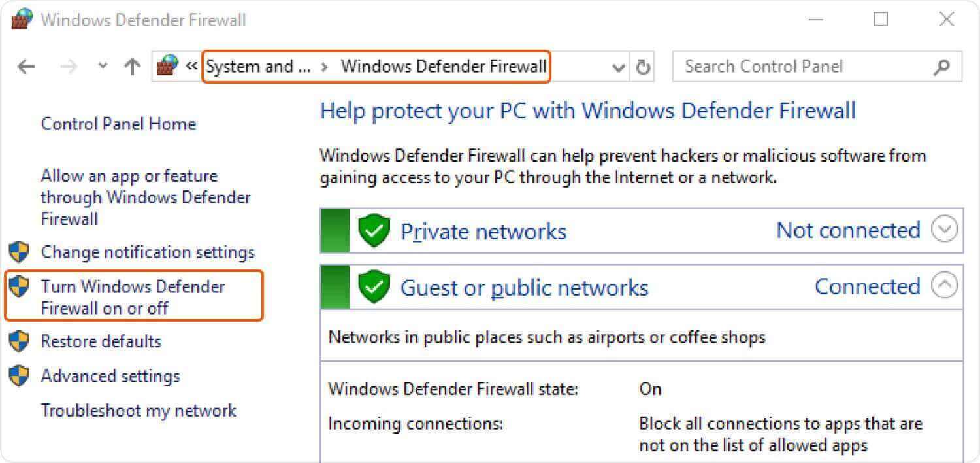980x463 pixels.
Task: Go to the System and Security breadcrumb
Action: 258,67
